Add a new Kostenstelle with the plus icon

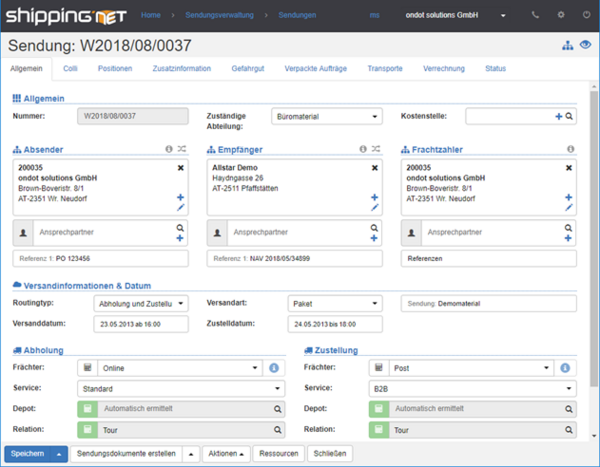click(558, 117)
